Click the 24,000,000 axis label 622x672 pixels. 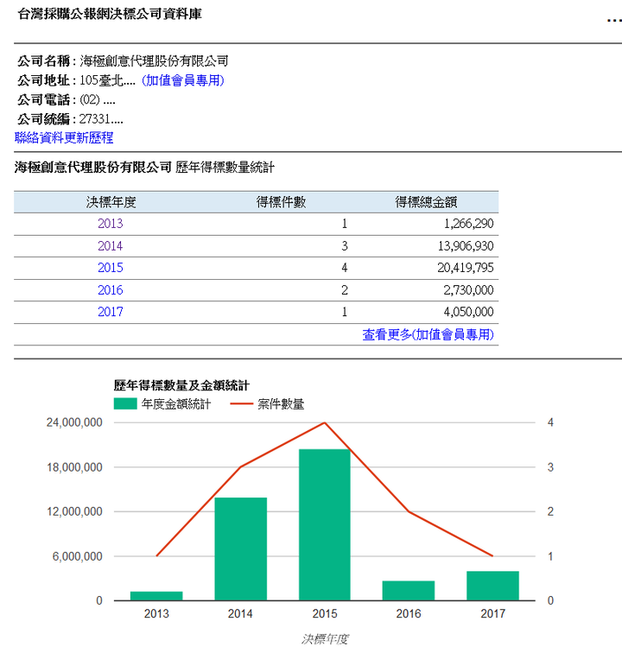pos(74,422)
